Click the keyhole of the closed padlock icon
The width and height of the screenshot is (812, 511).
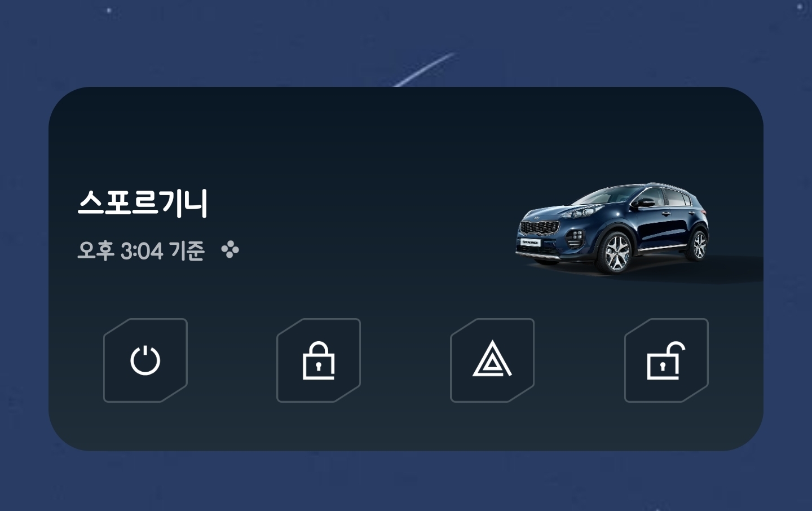point(319,367)
